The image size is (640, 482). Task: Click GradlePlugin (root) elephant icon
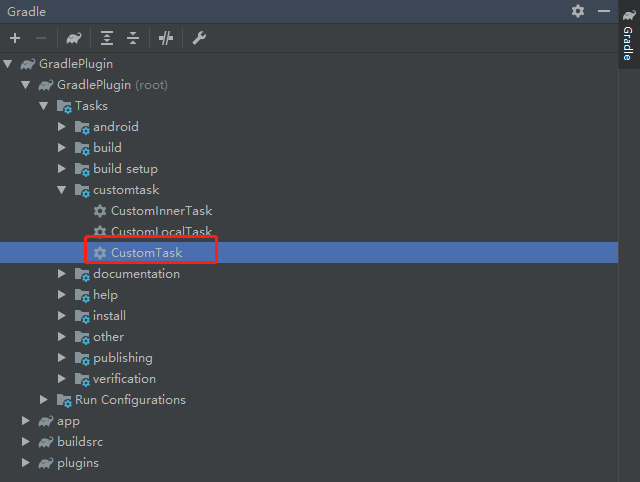[x=46, y=85]
